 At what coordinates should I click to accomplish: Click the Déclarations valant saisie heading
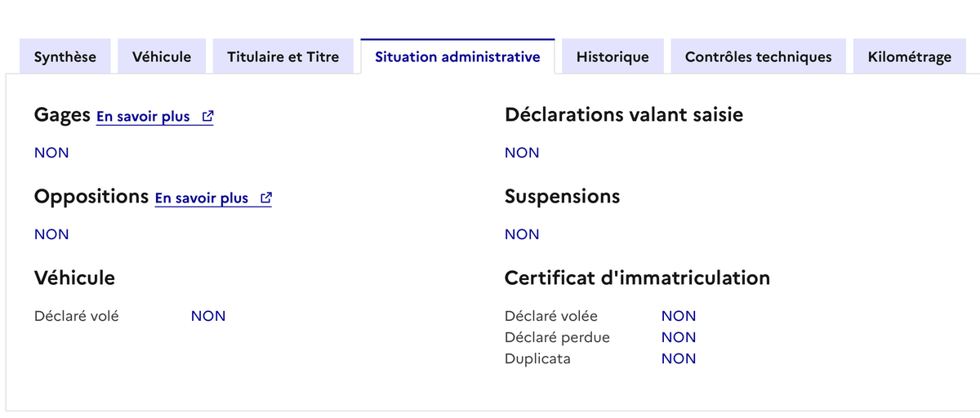(624, 115)
